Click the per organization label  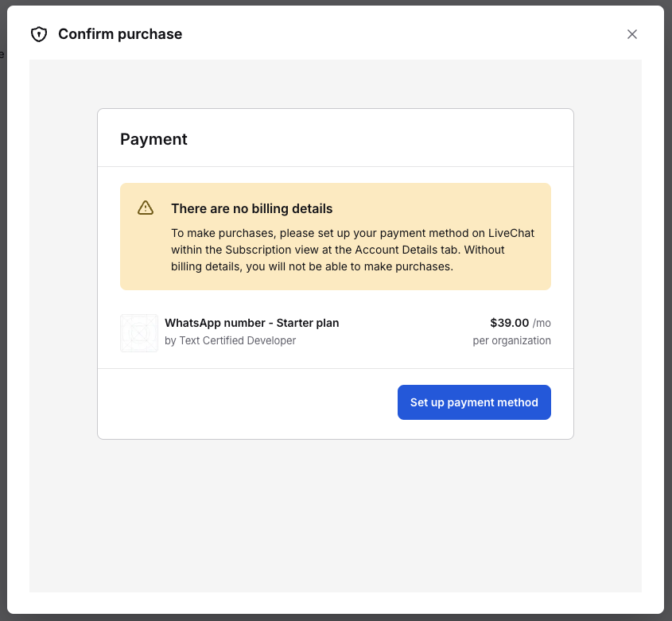click(511, 340)
